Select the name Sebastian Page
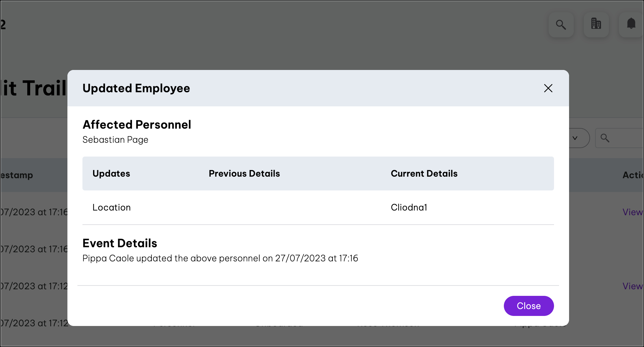644x347 pixels. tap(115, 140)
